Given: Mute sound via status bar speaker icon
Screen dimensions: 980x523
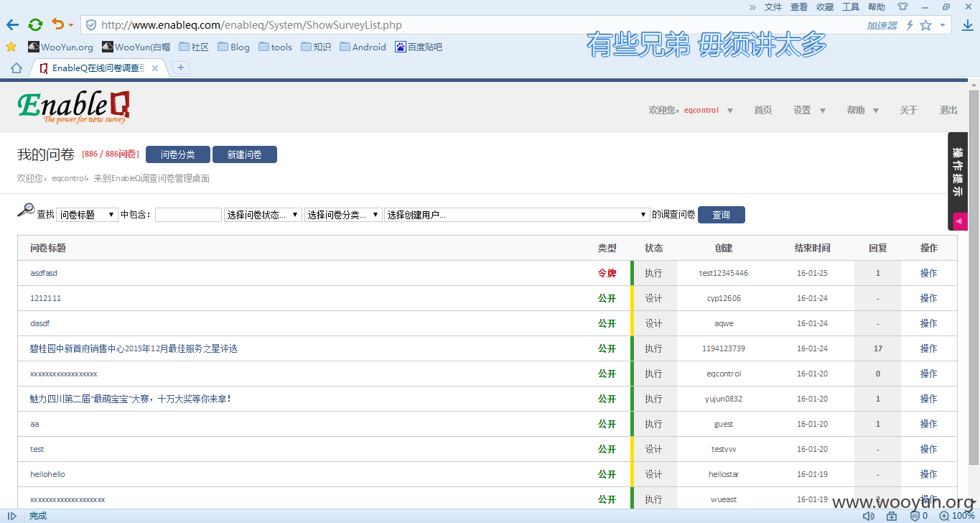Looking at the screenshot, I should (x=869, y=516).
